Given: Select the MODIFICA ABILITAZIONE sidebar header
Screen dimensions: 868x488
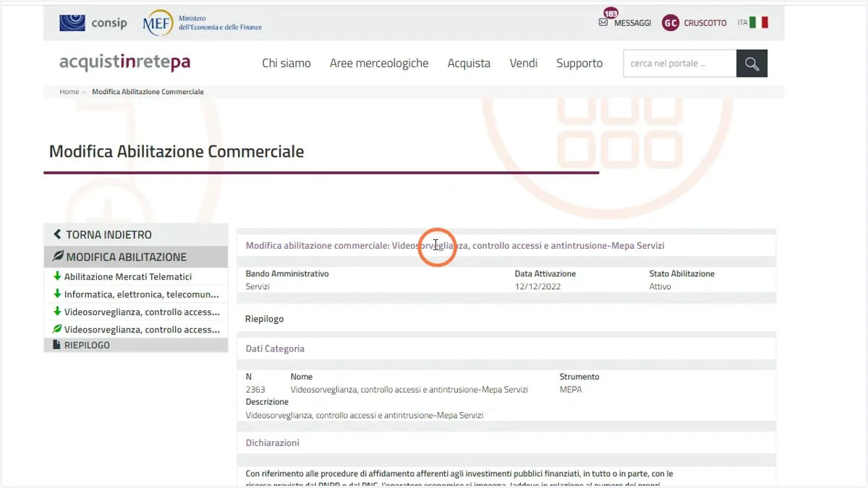Looking at the screenshot, I should tap(136, 257).
